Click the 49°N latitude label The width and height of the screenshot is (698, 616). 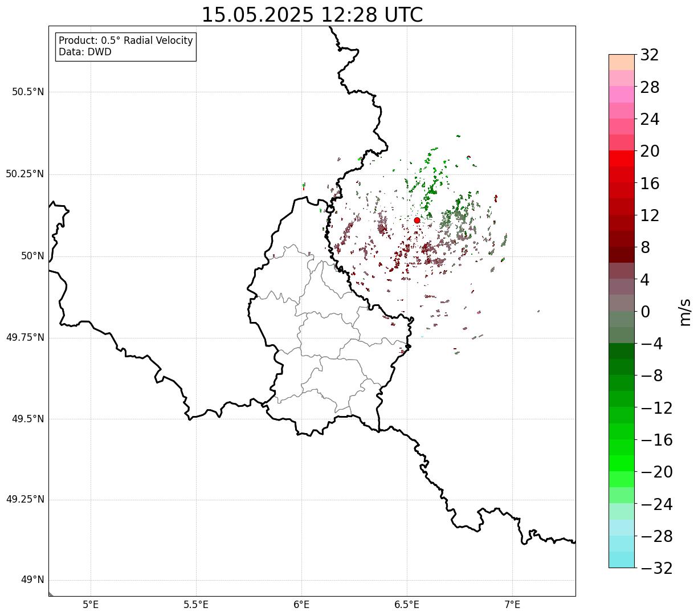tap(32, 580)
